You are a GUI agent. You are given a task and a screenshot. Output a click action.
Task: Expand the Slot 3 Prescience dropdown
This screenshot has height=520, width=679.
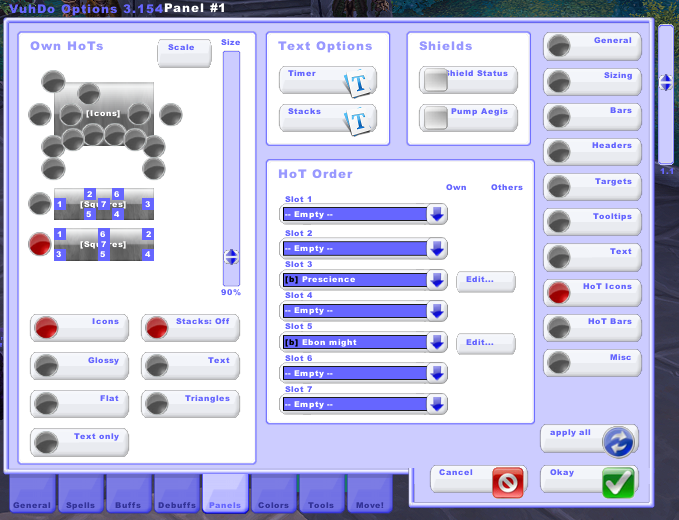click(x=437, y=280)
